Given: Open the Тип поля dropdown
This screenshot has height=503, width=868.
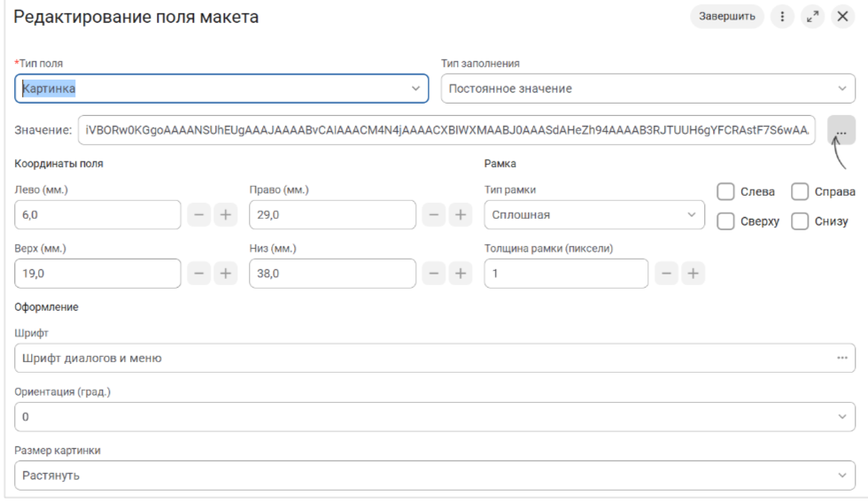Looking at the screenshot, I should point(221,89).
